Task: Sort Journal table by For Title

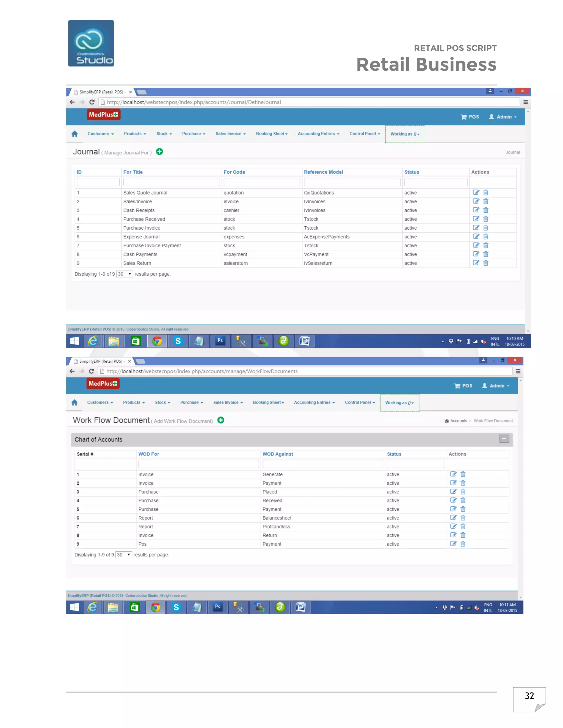Action: 133,172
